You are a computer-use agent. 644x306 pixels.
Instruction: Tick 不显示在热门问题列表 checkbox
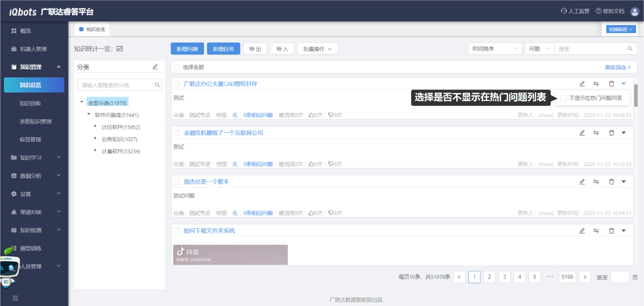(564, 98)
